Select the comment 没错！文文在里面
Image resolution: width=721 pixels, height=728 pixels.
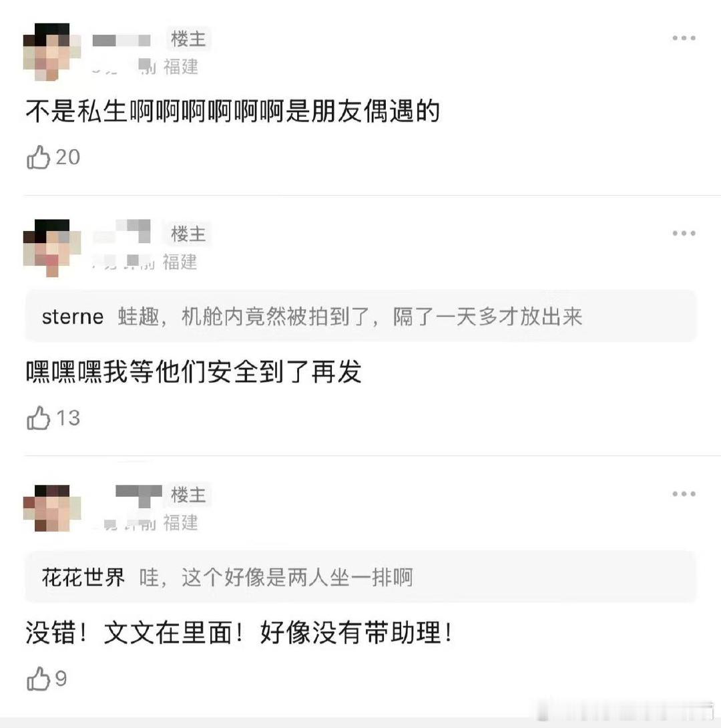coord(239,632)
